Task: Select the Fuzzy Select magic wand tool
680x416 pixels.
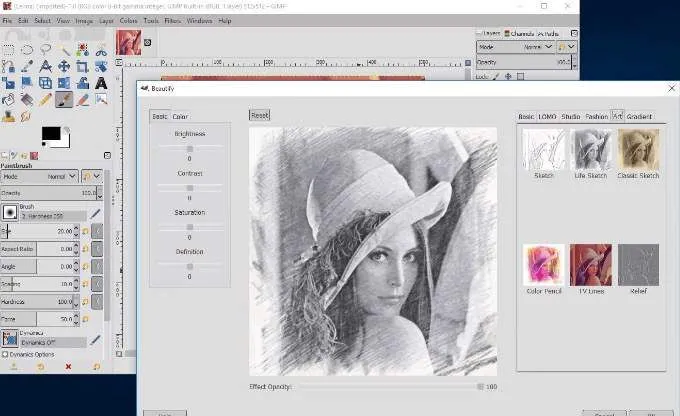Action: pos(64,50)
